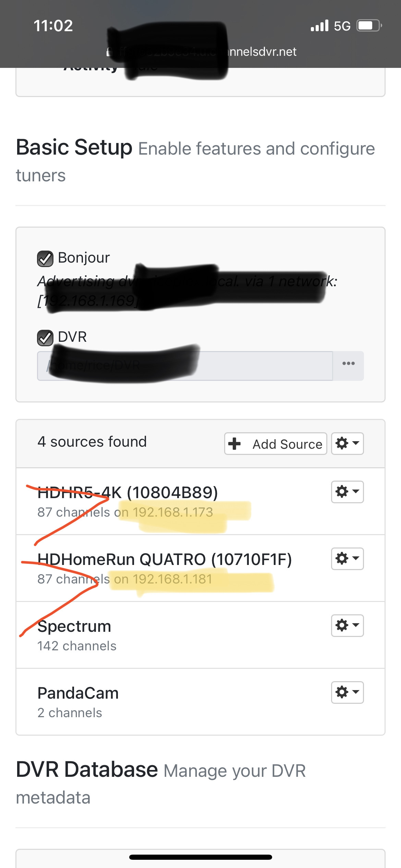The image size is (401, 868).
Task: Open gear menu for HDHomeRun QUATRO
Action: click(x=347, y=558)
